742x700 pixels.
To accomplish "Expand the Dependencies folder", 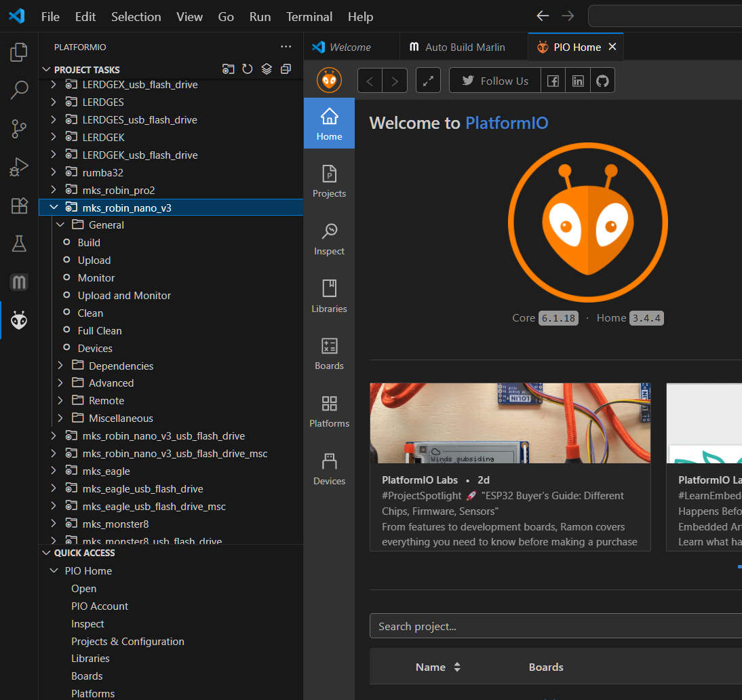I will point(60,366).
